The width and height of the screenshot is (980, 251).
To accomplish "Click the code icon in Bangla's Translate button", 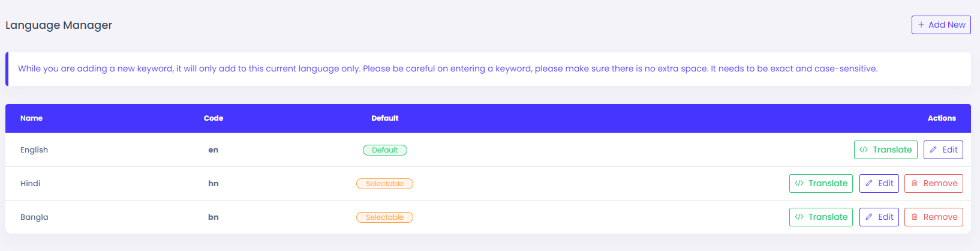I will (799, 217).
